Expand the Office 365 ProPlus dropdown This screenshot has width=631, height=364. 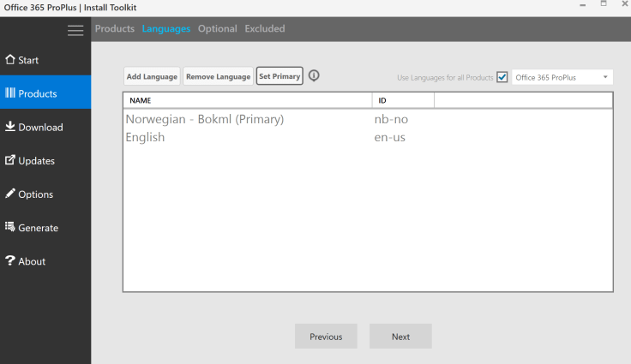[x=562, y=77]
